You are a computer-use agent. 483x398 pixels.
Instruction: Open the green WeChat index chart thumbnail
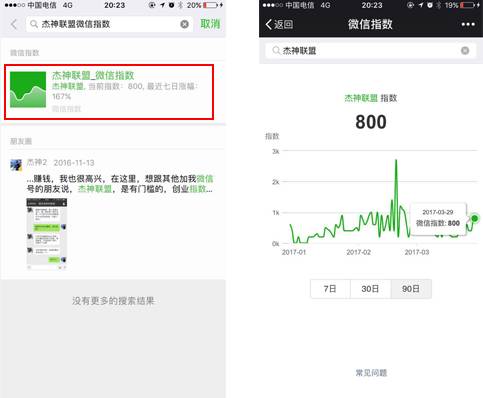pyautogui.click(x=28, y=89)
